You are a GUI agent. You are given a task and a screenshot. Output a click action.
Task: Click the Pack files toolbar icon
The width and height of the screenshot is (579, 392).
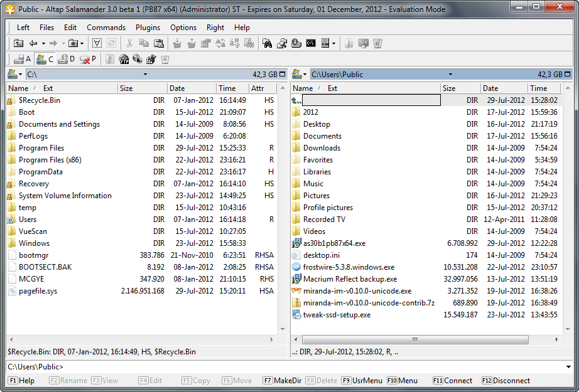177,43
